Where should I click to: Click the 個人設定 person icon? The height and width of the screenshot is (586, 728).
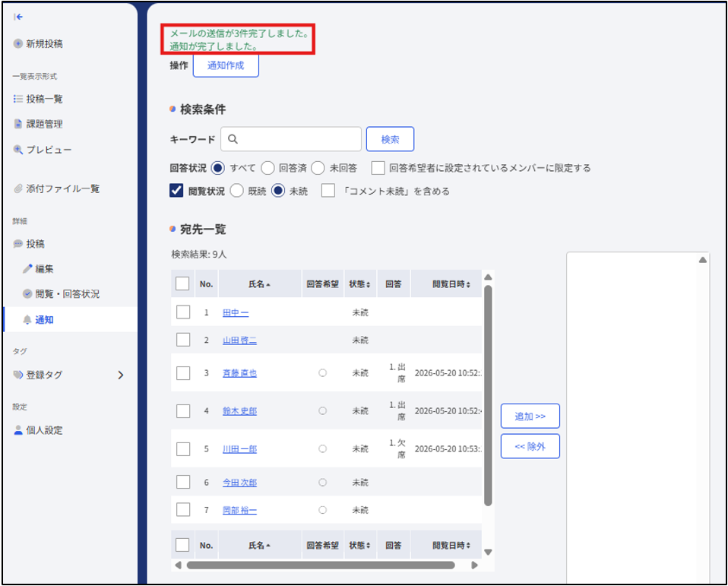pyautogui.click(x=18, y=430)
